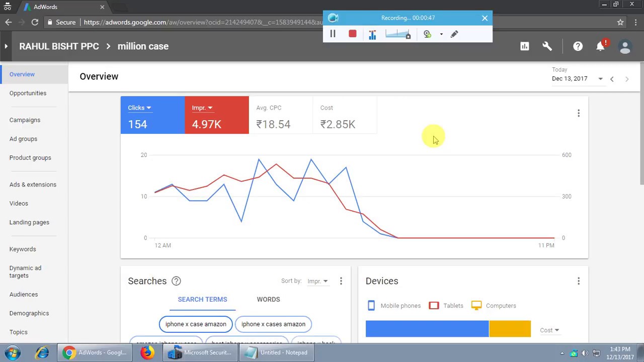The image size is (644, 362).
Task: Open the Impr. metric dropdown
Action: click(202, 108)
